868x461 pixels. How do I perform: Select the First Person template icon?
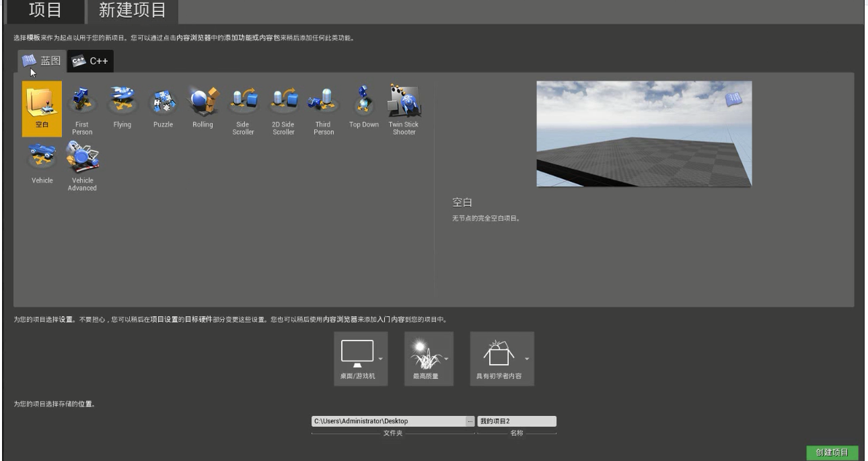82,104
